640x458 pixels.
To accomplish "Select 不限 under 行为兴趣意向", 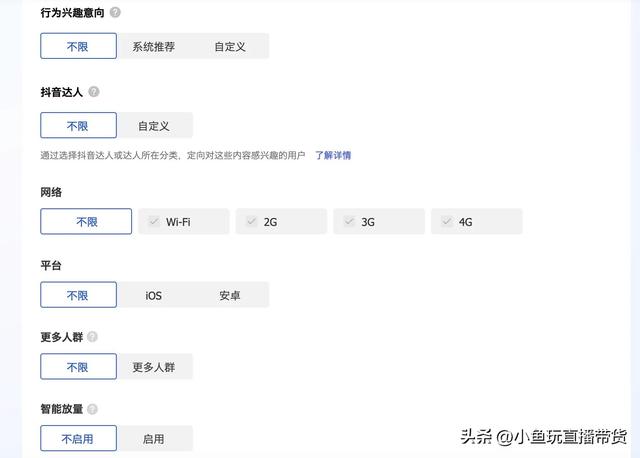I will point(78,46).
